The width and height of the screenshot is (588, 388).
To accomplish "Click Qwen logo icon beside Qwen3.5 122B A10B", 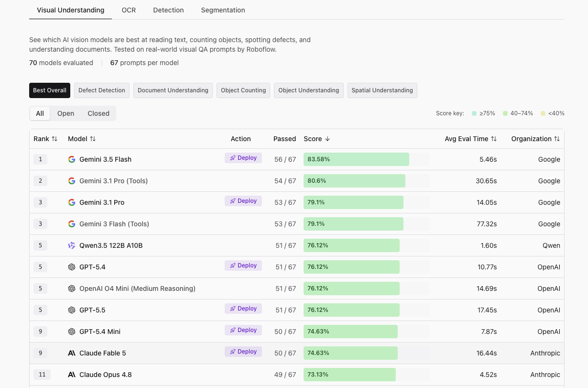I will tap(72, 245).
